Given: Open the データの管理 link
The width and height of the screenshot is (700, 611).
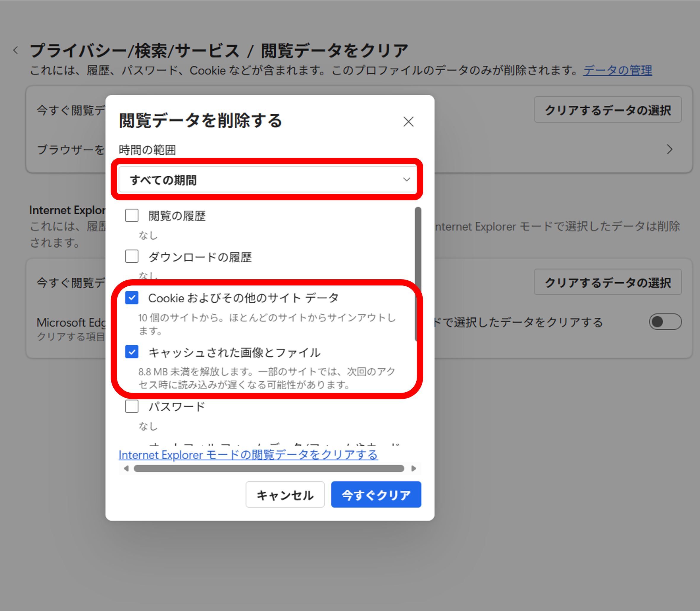Looking at the screenshot, I should click(617, 70).
